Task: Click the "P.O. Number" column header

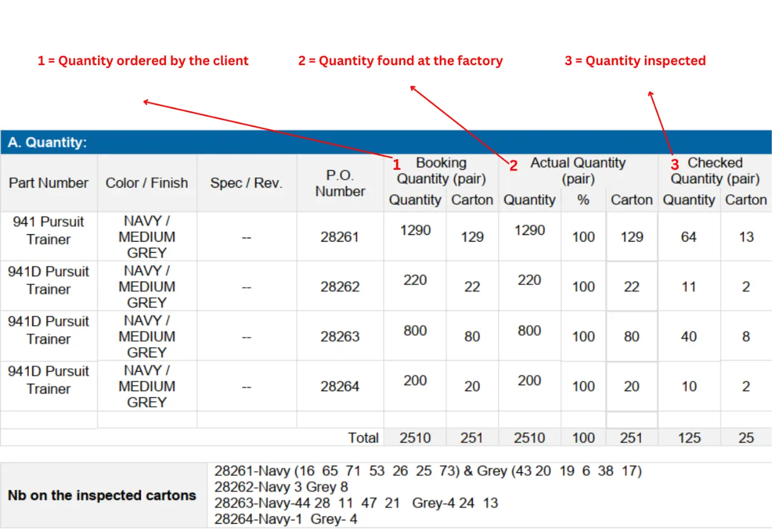Action: [x=340, y=183]
